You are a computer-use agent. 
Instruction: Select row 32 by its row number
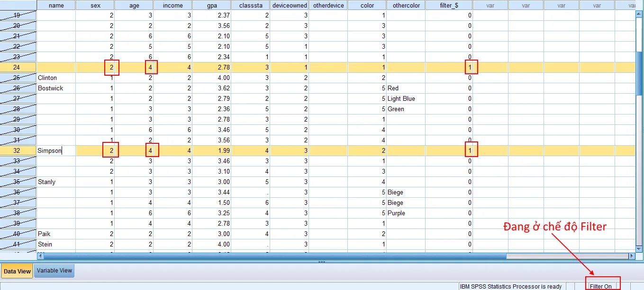point(18,150)
